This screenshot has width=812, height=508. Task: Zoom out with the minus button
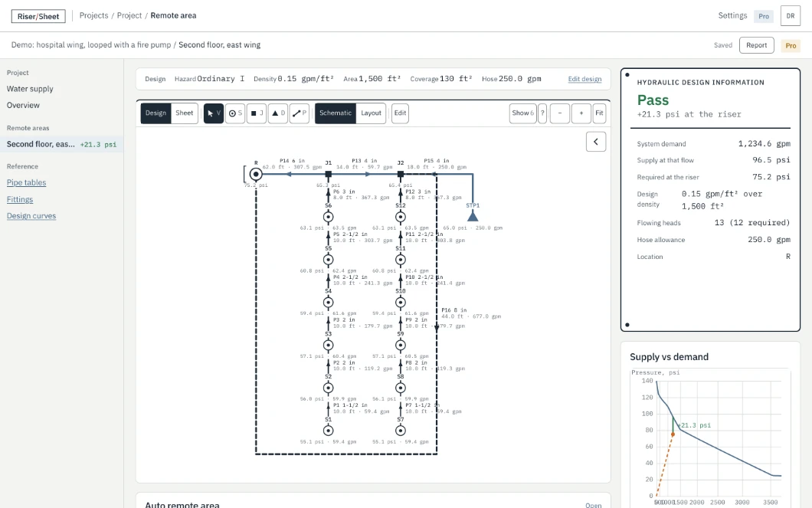pos(560,113)
